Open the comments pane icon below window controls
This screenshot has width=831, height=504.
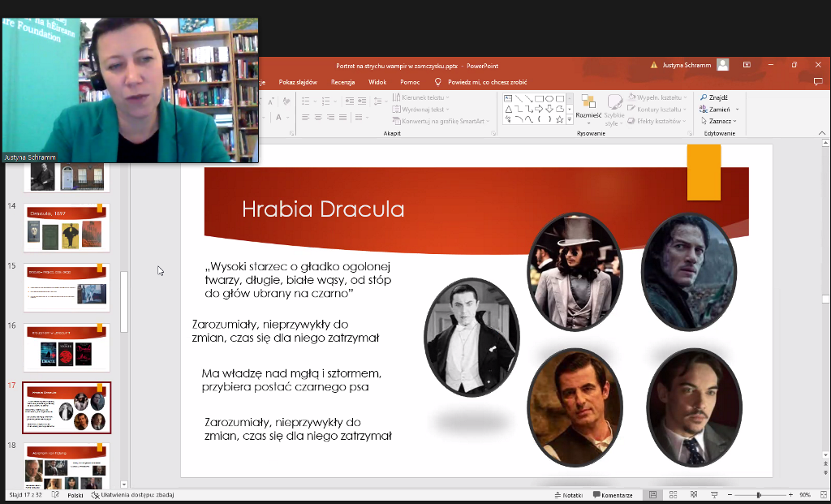(x=817, y=82)
